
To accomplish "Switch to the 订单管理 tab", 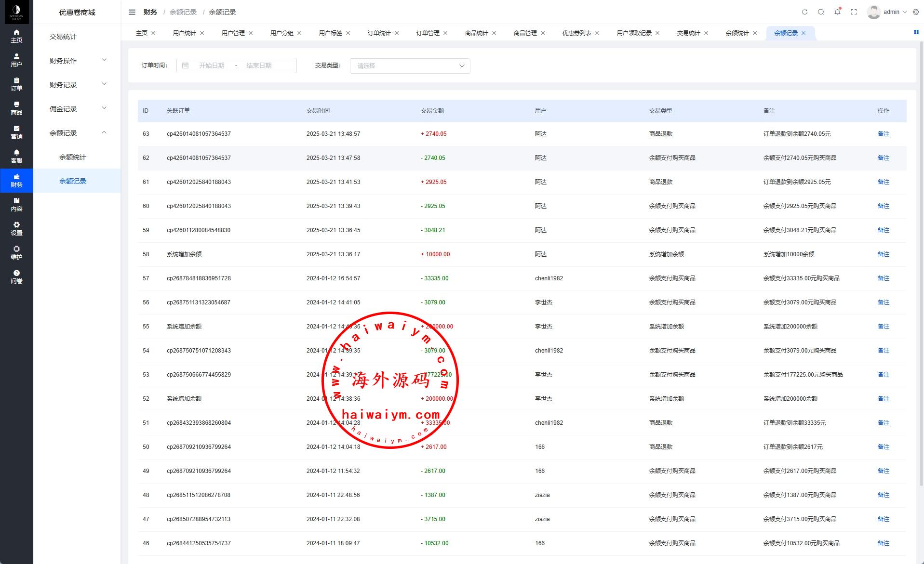I will pyautogui.click(x=428, y=33).
